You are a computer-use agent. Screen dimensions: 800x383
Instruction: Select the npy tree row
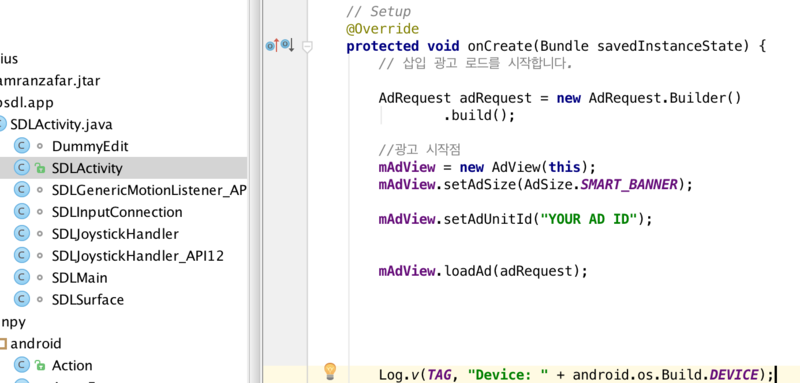[x=13, y=322]
